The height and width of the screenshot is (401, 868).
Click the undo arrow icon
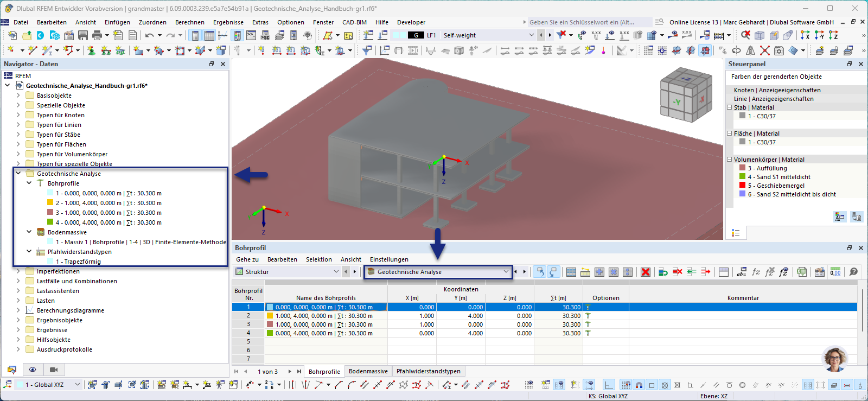[149, 35]
